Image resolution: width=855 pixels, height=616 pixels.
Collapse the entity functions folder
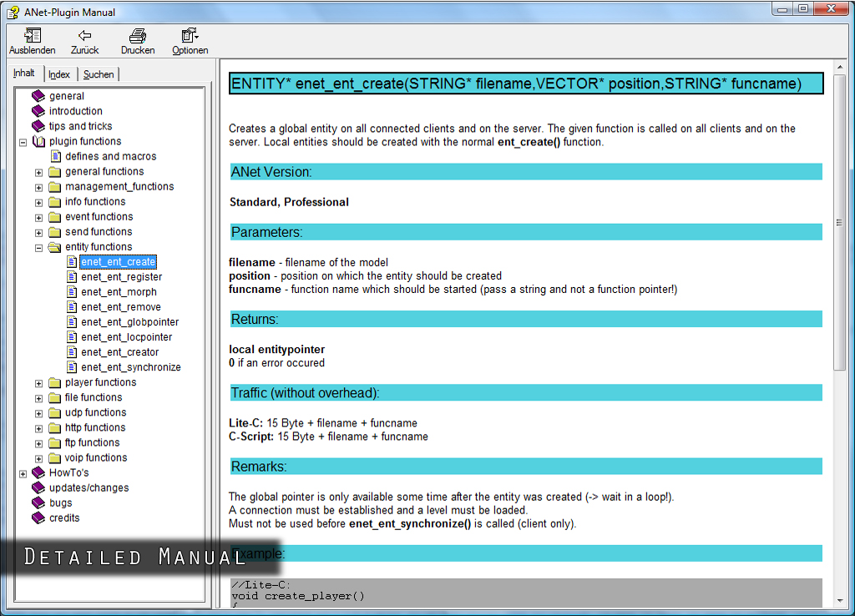[38, 248]
